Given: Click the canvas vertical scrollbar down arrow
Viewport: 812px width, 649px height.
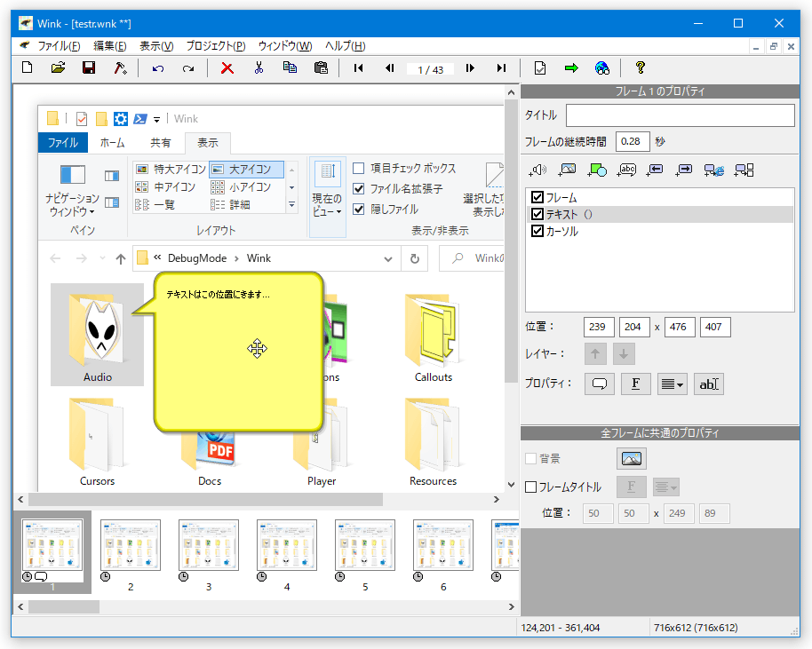Looking at the screenshot, I should 511,485.
